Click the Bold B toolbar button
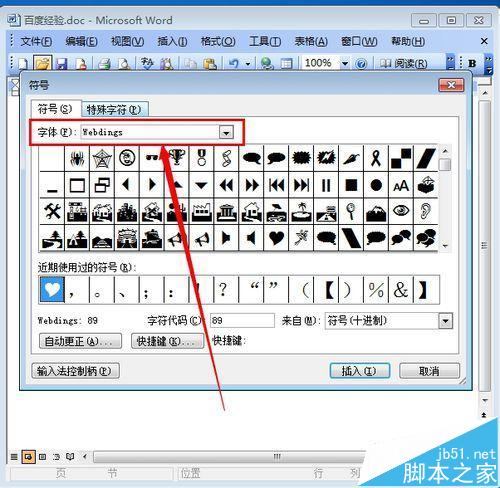The image size is (500, 488). click(x=472, y=63)
